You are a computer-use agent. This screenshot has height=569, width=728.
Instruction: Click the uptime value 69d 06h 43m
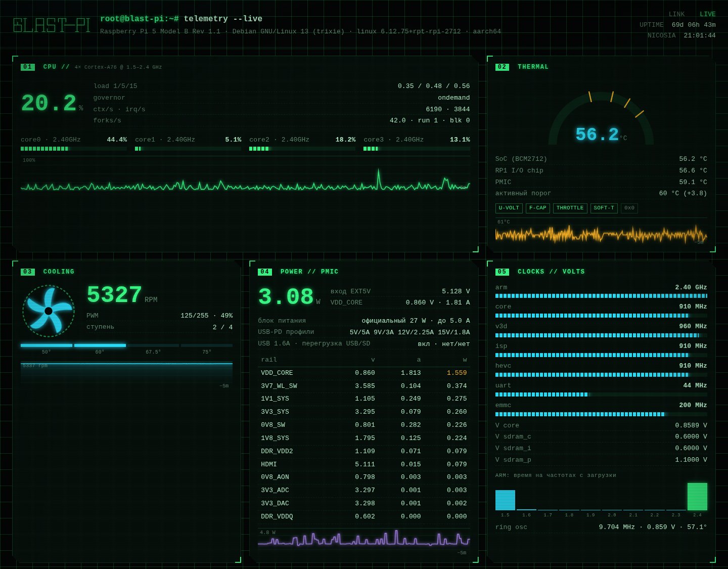tap(694, 25)
